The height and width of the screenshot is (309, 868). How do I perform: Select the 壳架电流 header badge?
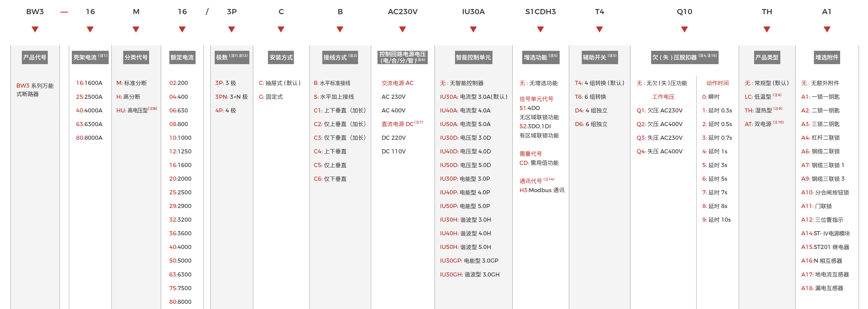[89, 57]
